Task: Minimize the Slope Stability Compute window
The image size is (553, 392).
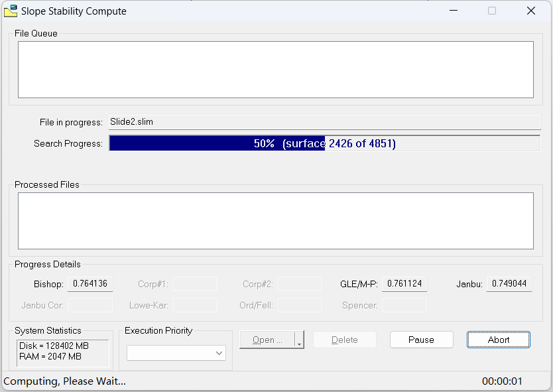Action: (454, 11)
